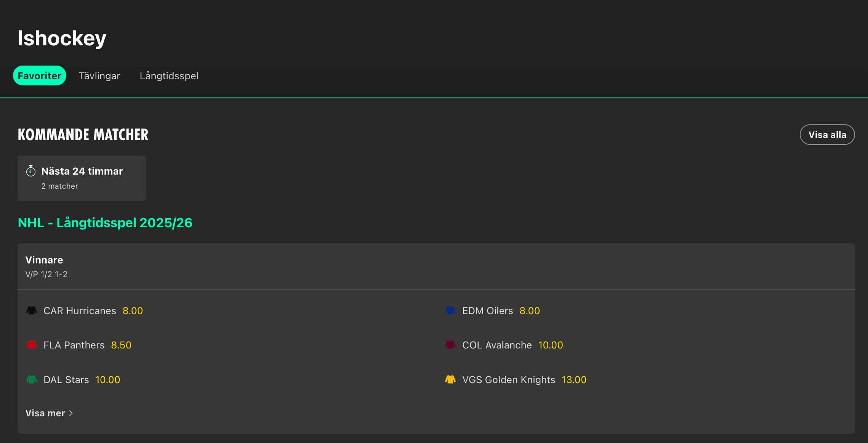Select the Favoriter tab
The height and width of the screenshot is (443, 868).
coord(40,75)
